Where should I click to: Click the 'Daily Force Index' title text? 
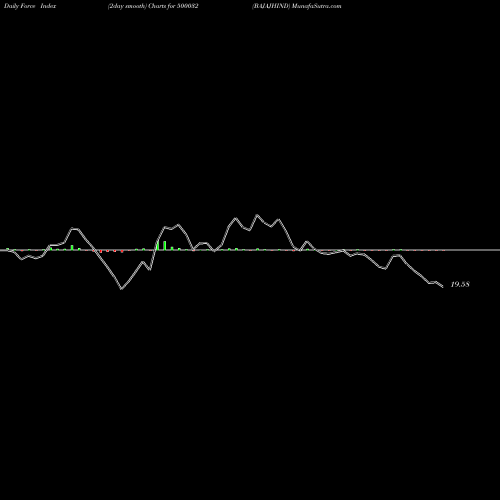[x=30, y=6]
